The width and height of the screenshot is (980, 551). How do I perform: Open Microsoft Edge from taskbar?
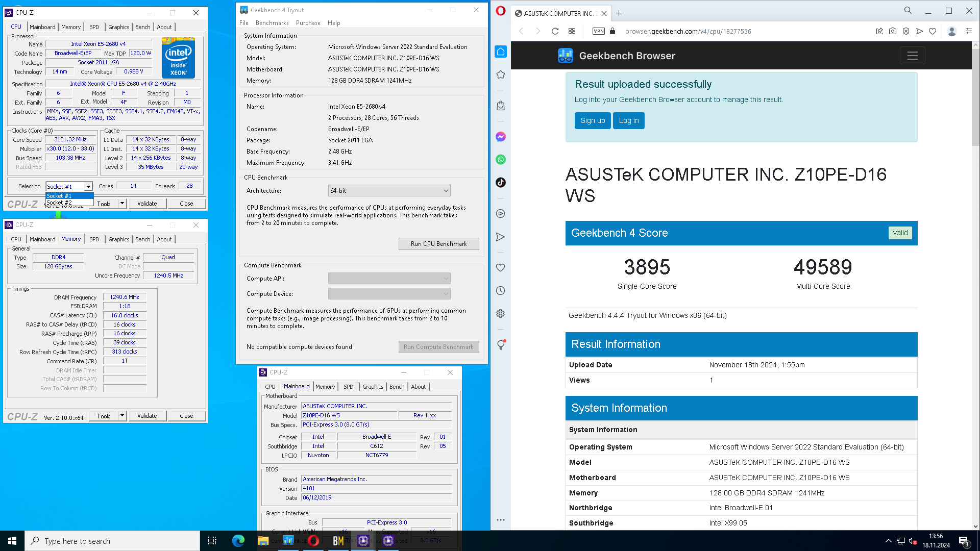click(x=238, y=541)
